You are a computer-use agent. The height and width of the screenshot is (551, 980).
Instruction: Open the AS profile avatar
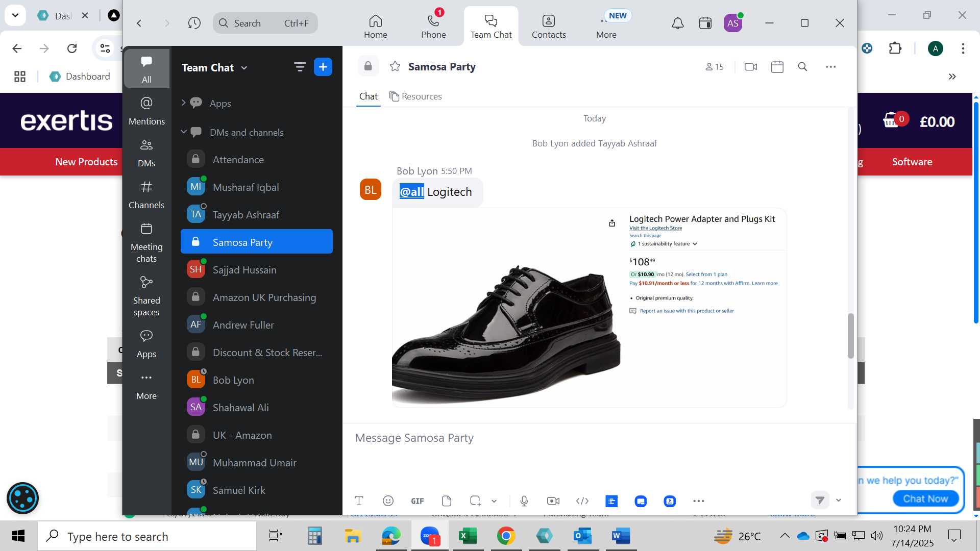pyautogui.click(x=732, y=23)
